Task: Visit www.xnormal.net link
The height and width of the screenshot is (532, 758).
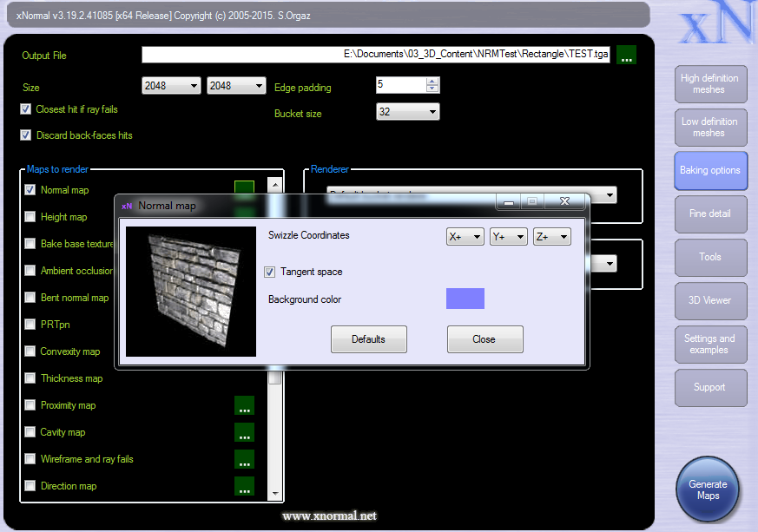Action: pyautogui.click(x=329, y=516)
